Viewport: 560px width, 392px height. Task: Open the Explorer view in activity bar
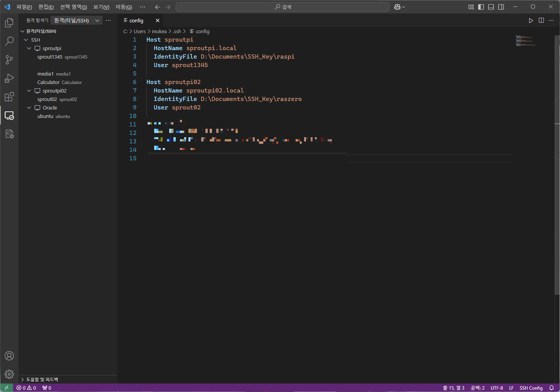(x=9, y=23)
